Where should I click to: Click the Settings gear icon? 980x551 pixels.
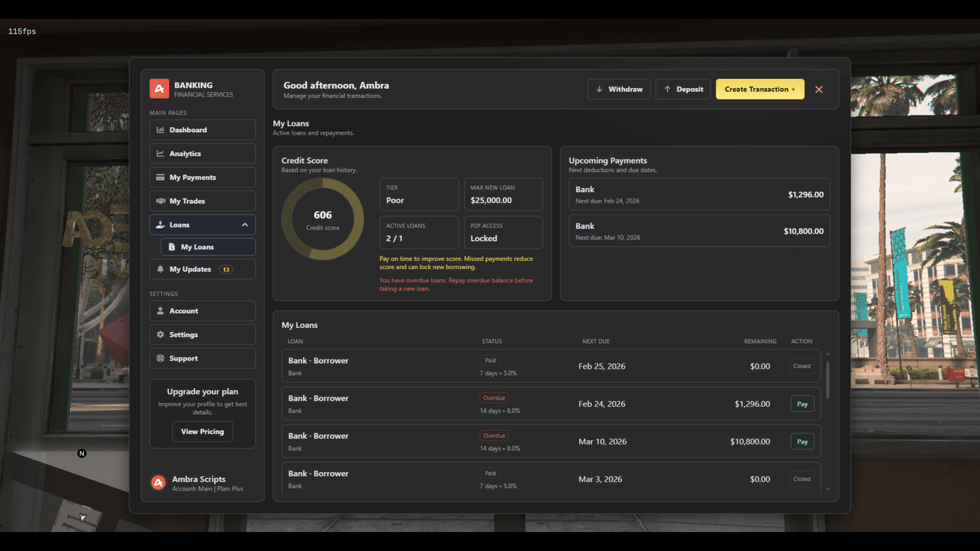[160, 334]
